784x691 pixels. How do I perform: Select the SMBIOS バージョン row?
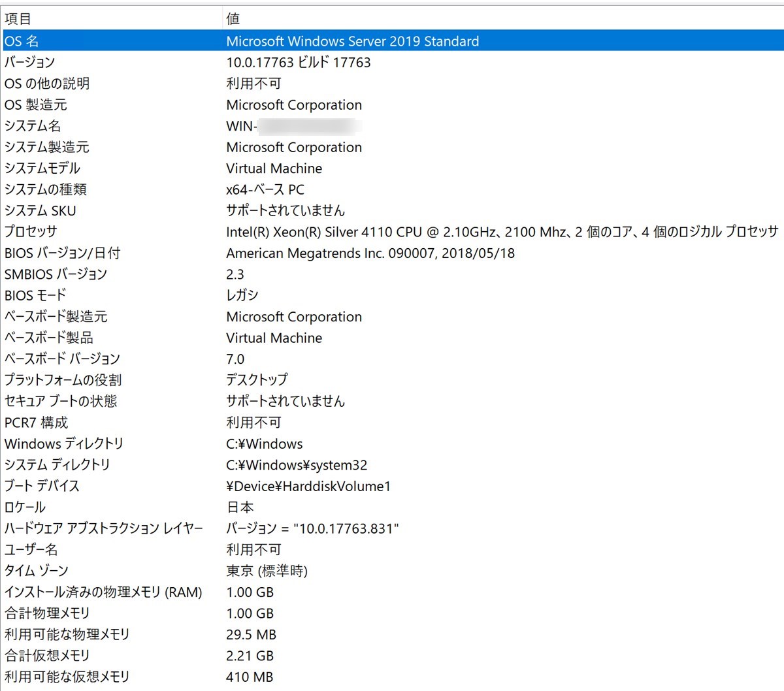[x=392, y=274]
